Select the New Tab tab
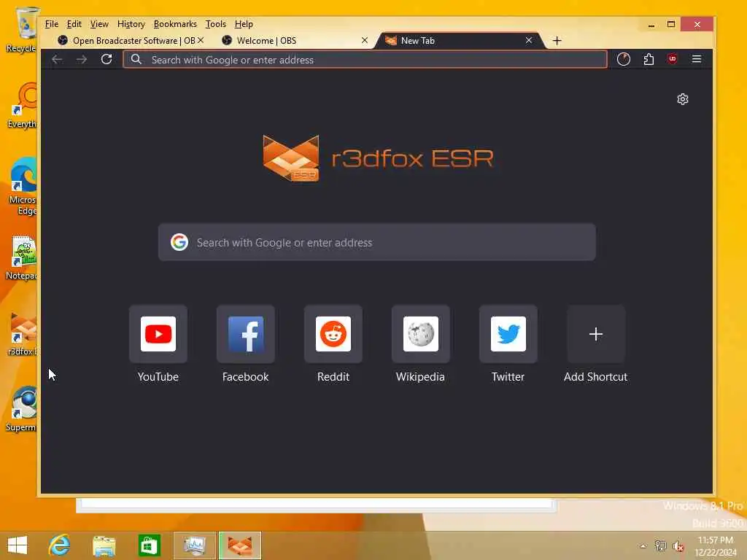 click(x=457, y=41)
